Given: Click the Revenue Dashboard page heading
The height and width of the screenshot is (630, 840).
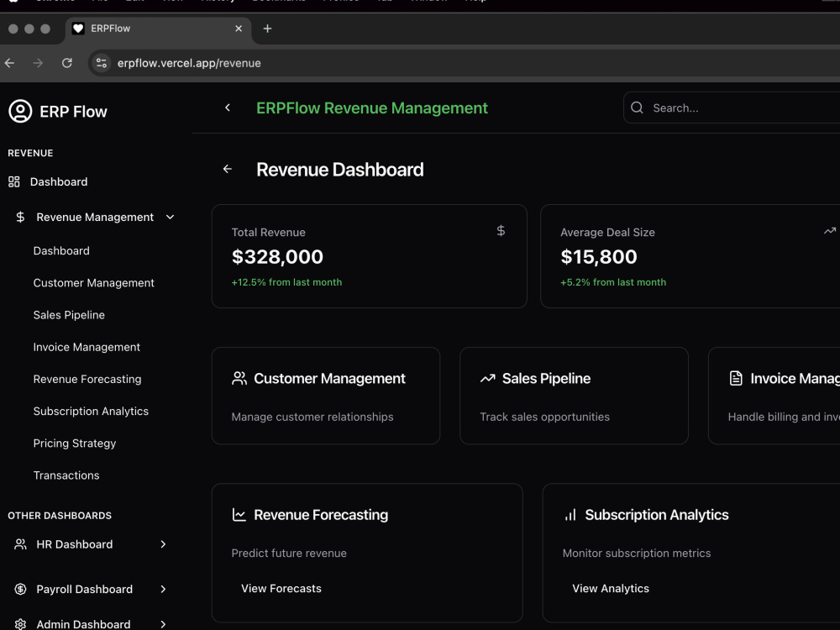Looking at the screenshot, I should click(x=339, y=170).
